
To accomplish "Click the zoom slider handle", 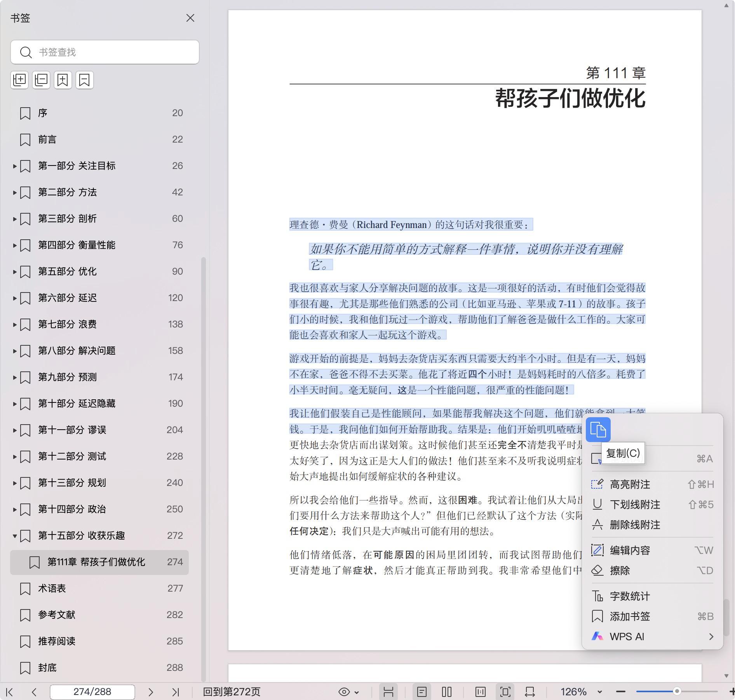I will (x=677, y=691).
